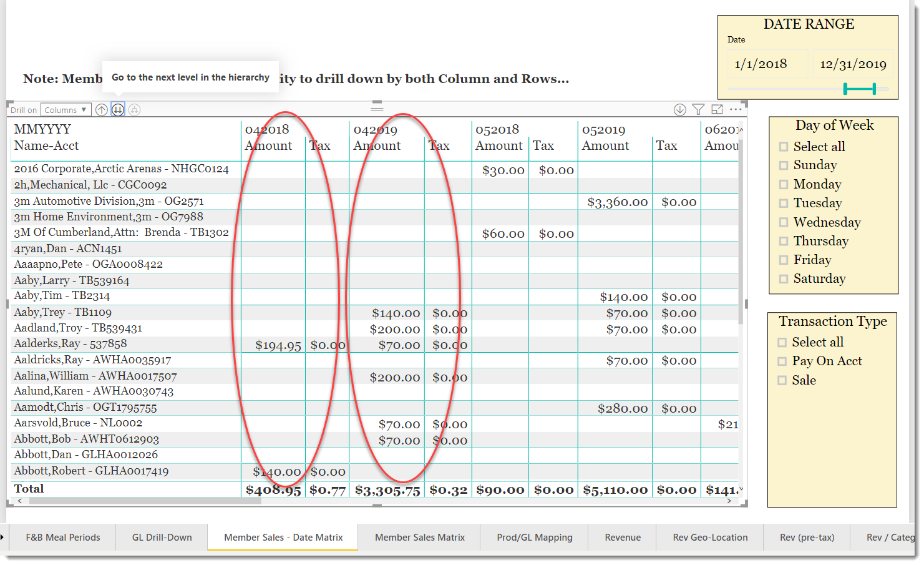The image size is (924, 565).
Task: Check the Wednesday checkbox
Action: click(784, 222)
